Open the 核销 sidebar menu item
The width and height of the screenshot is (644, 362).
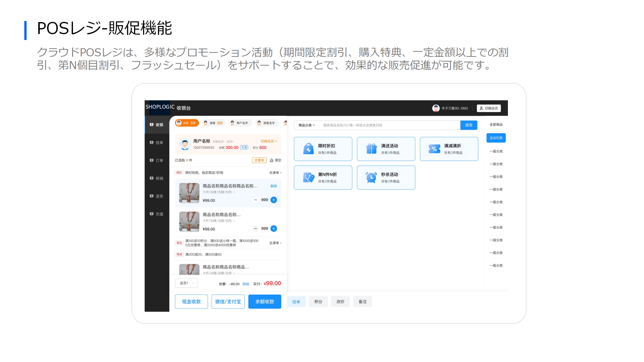point(157,178)
